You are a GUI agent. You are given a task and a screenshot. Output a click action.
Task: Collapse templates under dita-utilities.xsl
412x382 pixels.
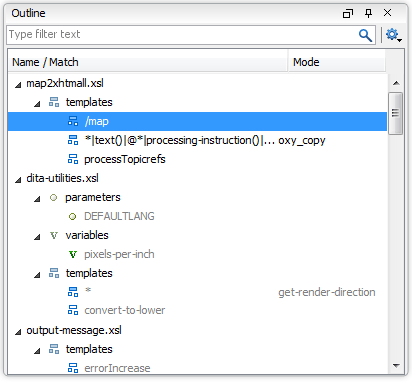pyautogui.click(x=37, y=275)
